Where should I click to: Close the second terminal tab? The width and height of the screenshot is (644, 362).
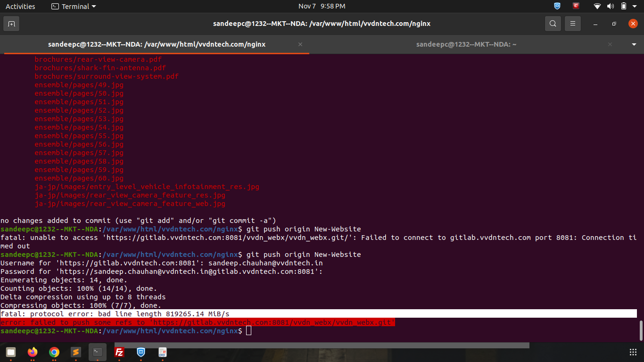pos(610,44)
